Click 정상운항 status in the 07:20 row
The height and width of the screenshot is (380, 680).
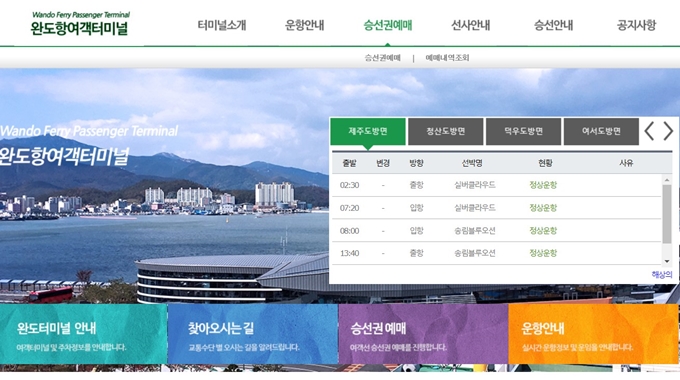click(x=543, y=208)
